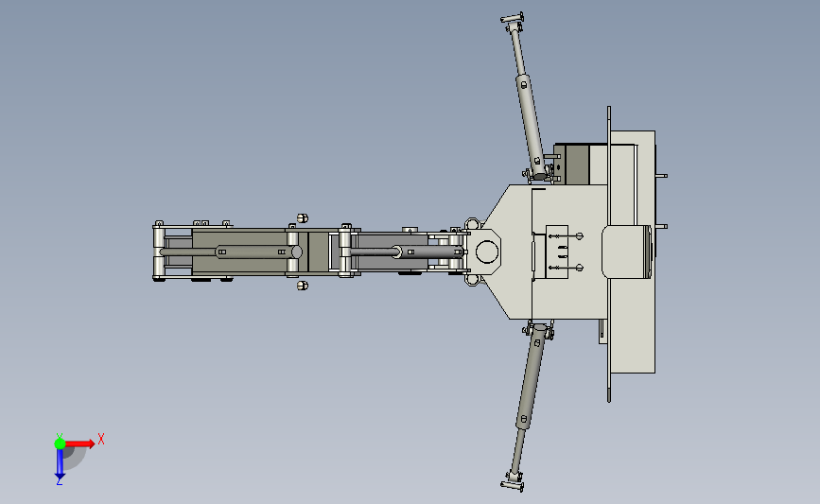Select the circular swing pivot on the boom base
The height and width of the screenshot is (504, 820).
coord(487,252)
